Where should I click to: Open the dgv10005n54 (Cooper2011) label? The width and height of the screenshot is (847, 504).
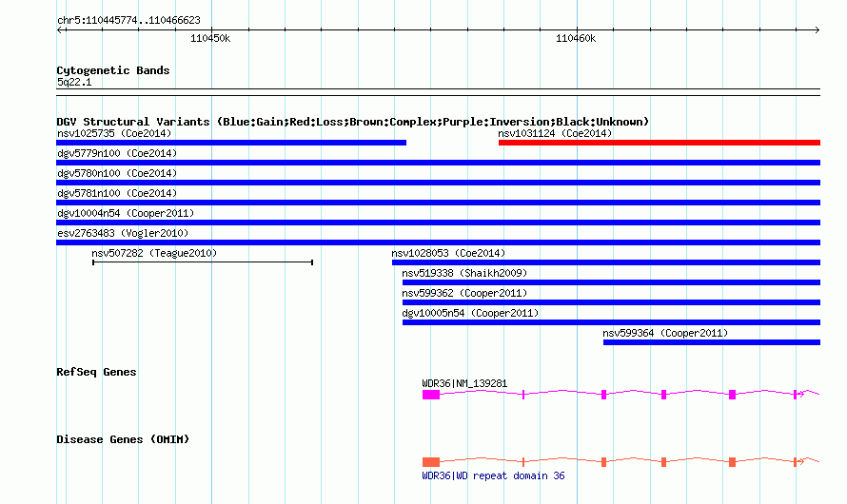(x=470, y=313)
